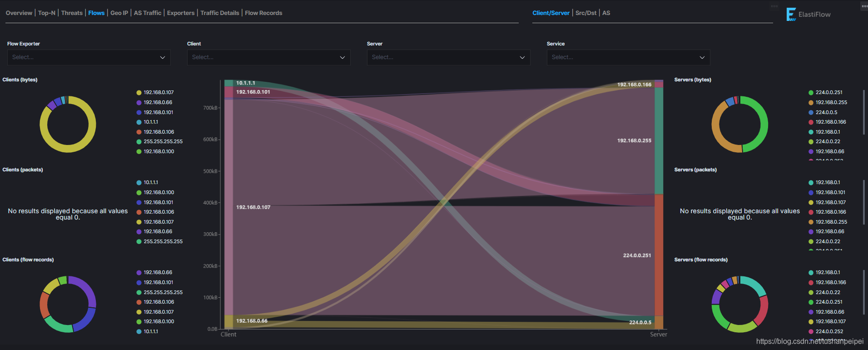Navigate to Traffic Details
This screenshot has height=350, width=868.
click(220, 13)
